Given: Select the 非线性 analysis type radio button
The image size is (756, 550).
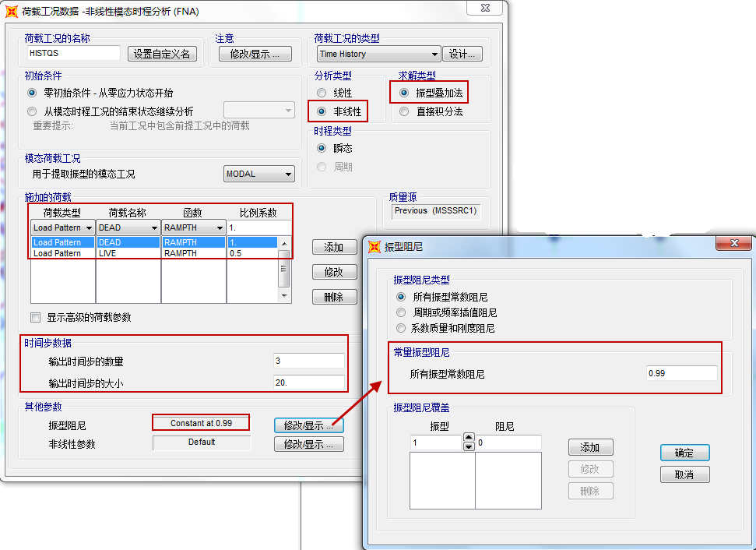Looking at the screenshot, I should (x=322, y=111).
